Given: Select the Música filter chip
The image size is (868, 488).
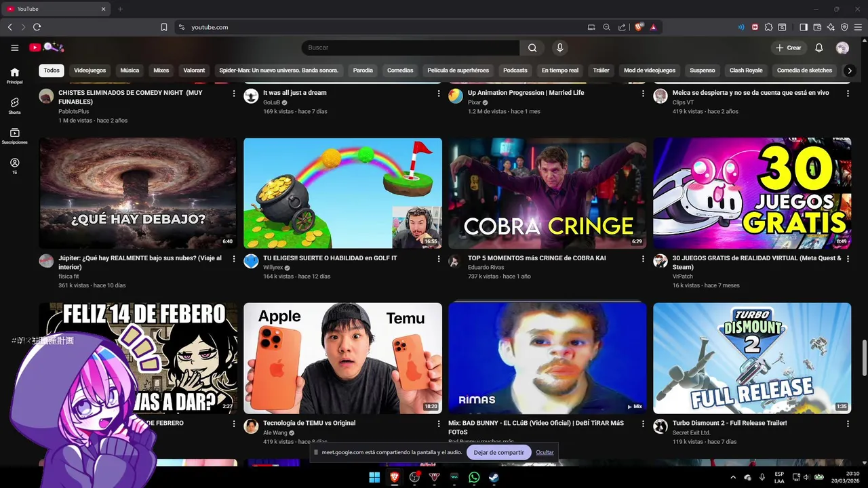Looking at the screenshot, I should pyautogui.click(x=130, y=70).
